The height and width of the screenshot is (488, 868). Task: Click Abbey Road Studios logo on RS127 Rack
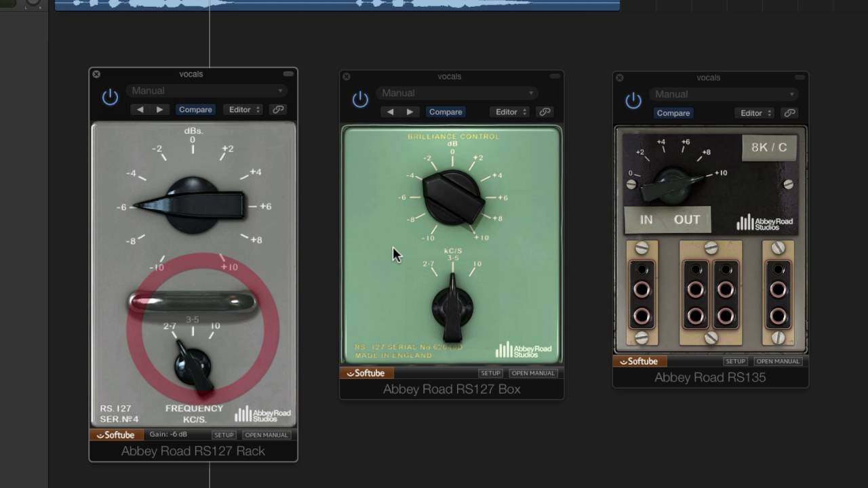[262, 414]
